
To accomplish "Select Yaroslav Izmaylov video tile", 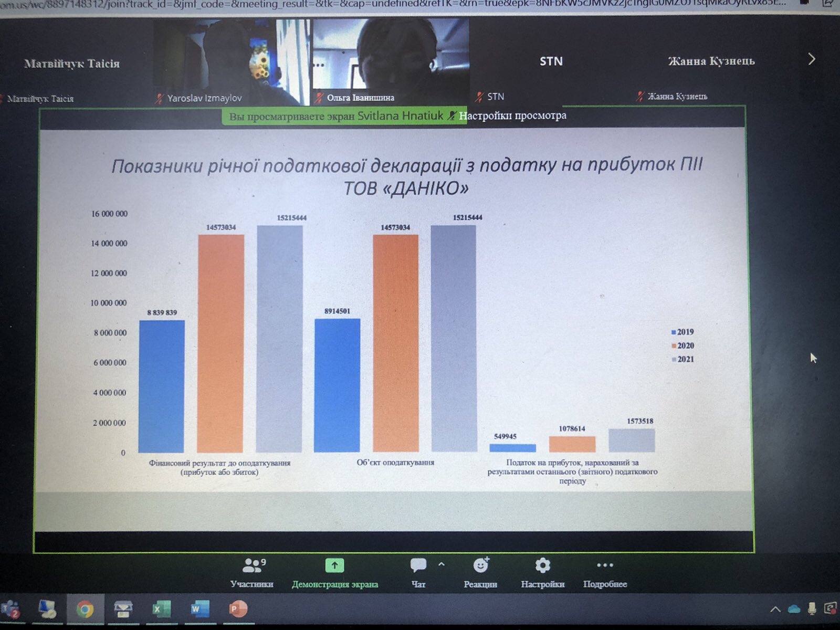I will pyautogui.click(x=233, y=62).
